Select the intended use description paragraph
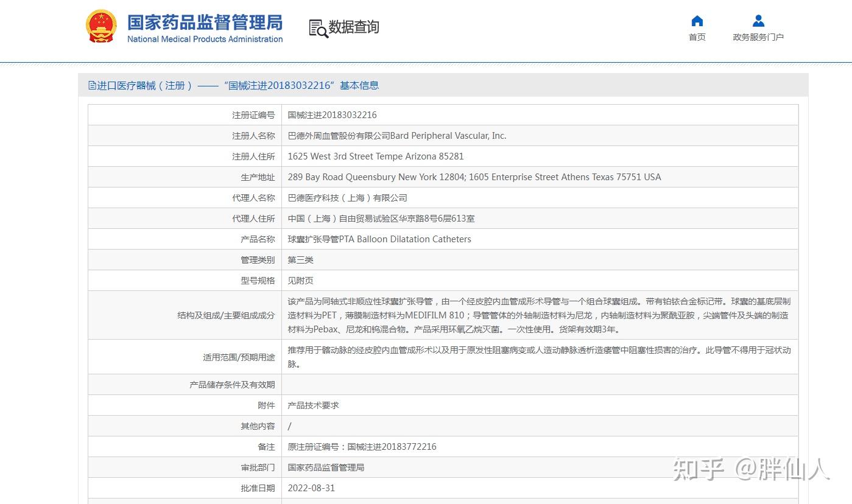Image resolution: width=852 pixels, height=504 pixels. pos(540,357)
